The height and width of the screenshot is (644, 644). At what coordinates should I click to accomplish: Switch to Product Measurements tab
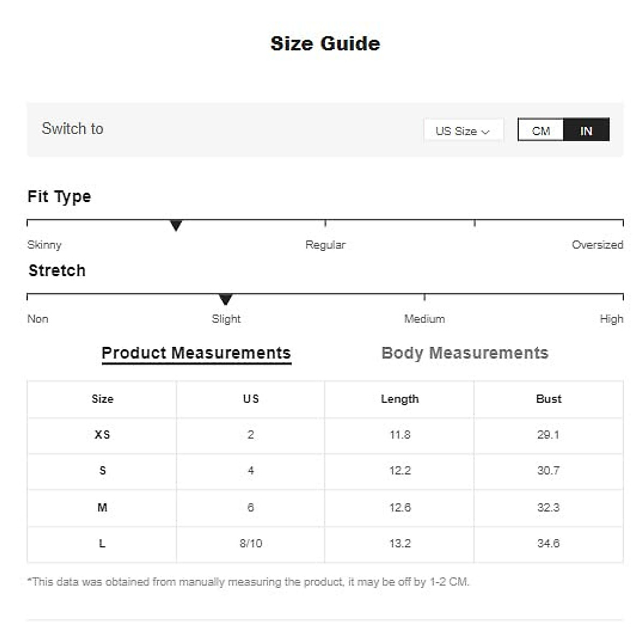point(196,353)
